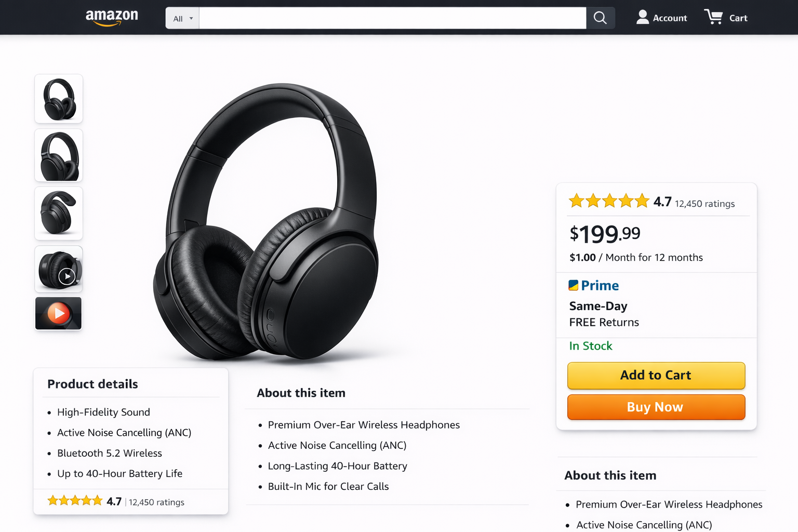Select the fourth thumbnail with play circle
This screenshot has width=798, height=532.
click(x=59, y=269)
